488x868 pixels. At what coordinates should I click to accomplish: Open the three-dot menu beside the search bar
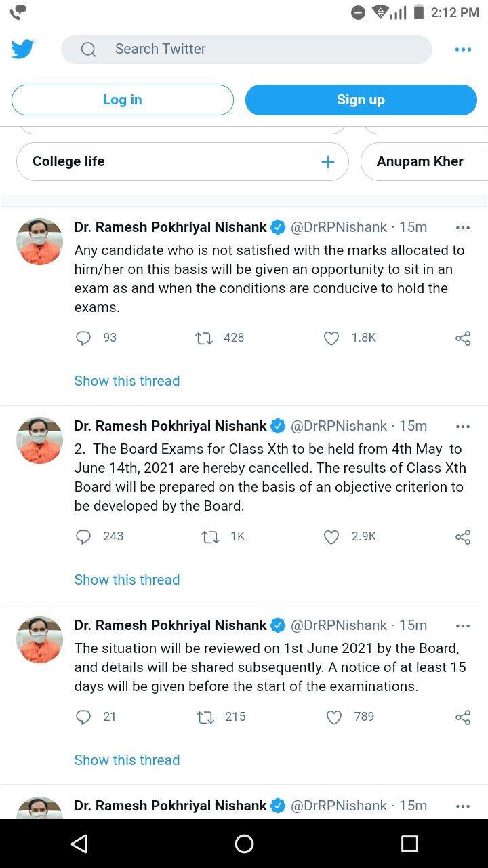463,49
